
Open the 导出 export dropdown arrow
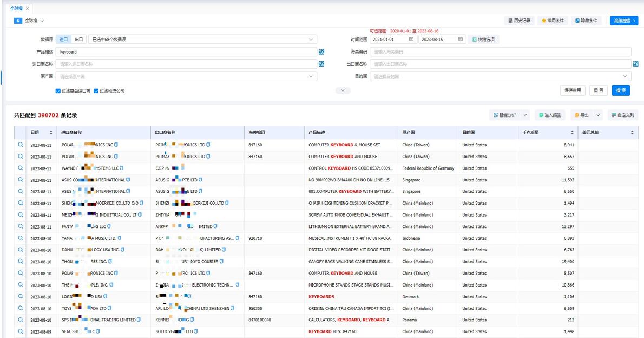point(598,115)
